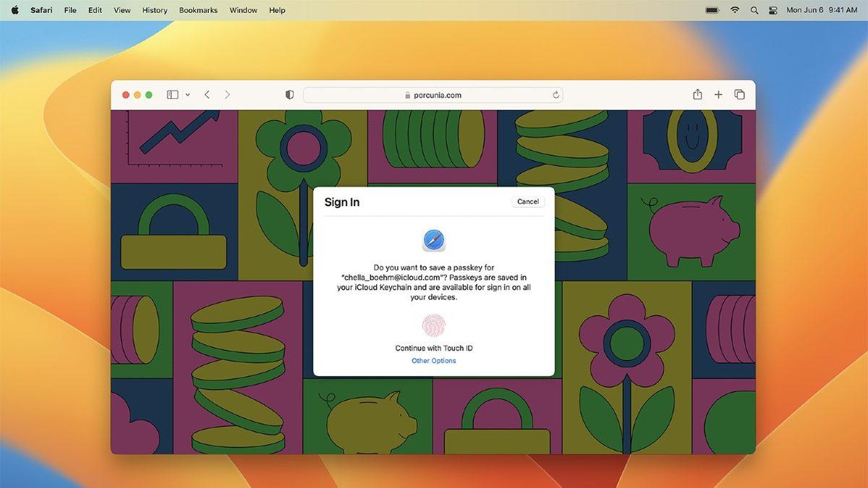Expand the sidebar options chevron
This screenshot has width=868, height=488.
tap(187, 94)
